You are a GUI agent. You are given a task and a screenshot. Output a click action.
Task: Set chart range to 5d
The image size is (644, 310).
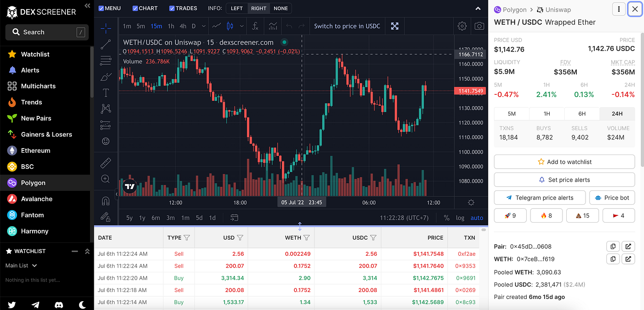click(x=199, y=218)
